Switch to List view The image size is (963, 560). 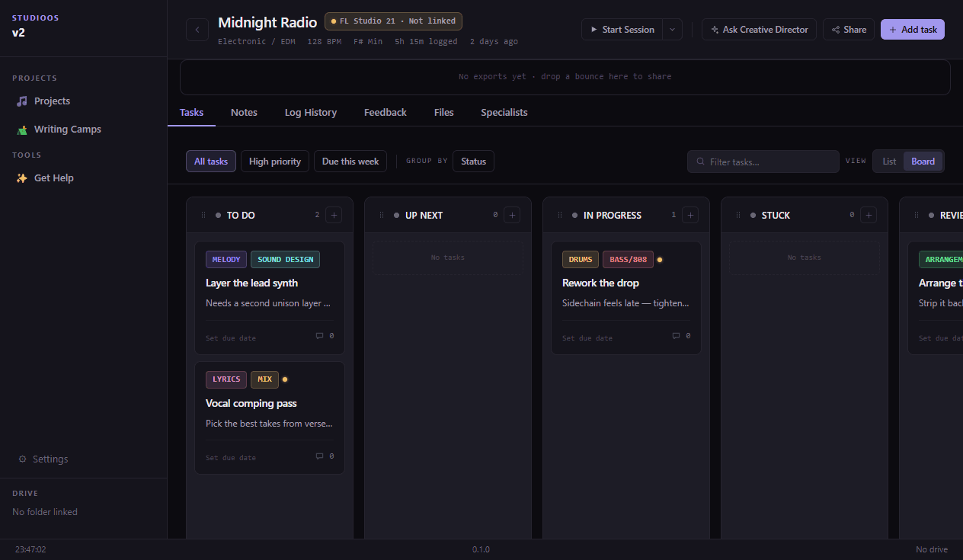pyautogui.click(x=889, y=162)
